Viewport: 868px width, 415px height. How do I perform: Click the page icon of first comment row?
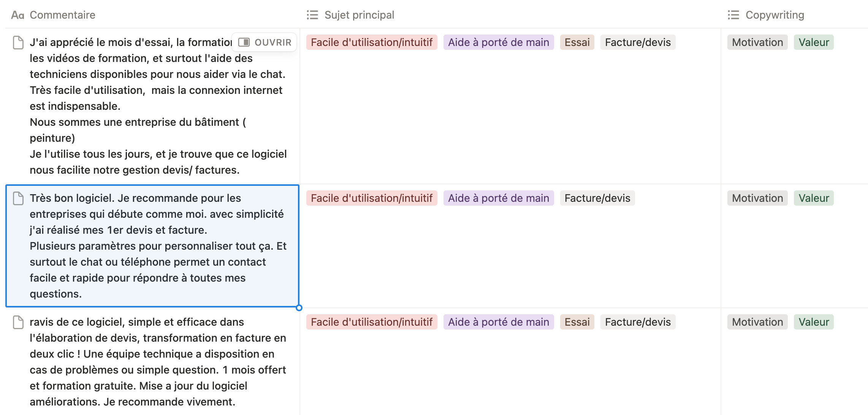18,43
